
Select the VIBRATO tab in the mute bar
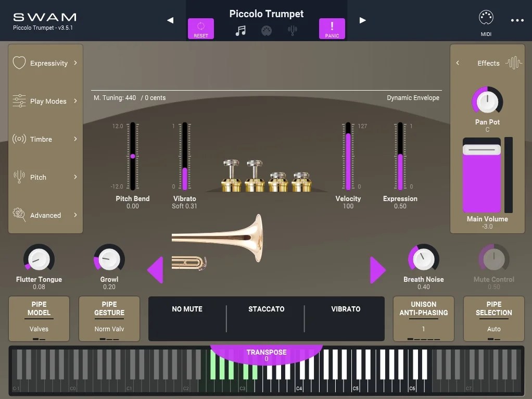pos(345,309)
